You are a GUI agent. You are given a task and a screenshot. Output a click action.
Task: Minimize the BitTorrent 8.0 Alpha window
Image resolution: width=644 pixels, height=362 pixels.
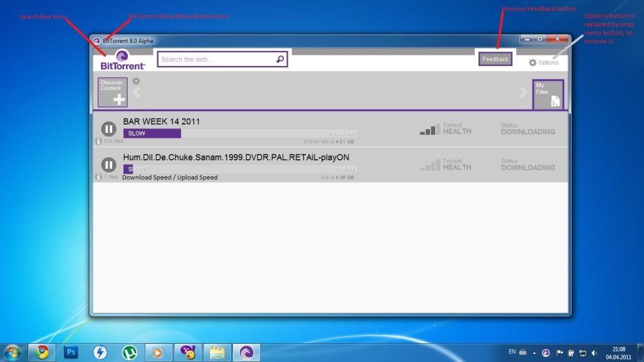[526, 39]
